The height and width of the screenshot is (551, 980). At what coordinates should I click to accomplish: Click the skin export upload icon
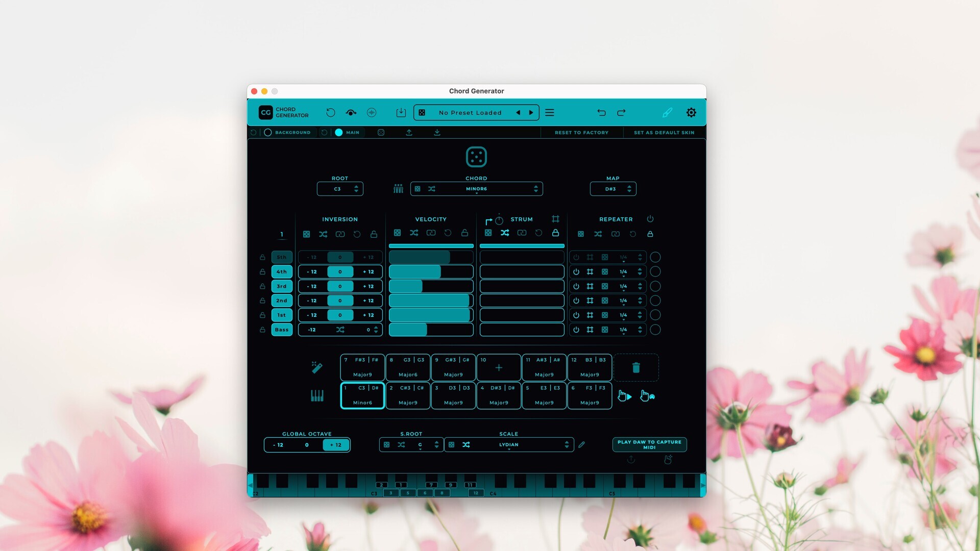pos(409,132)
